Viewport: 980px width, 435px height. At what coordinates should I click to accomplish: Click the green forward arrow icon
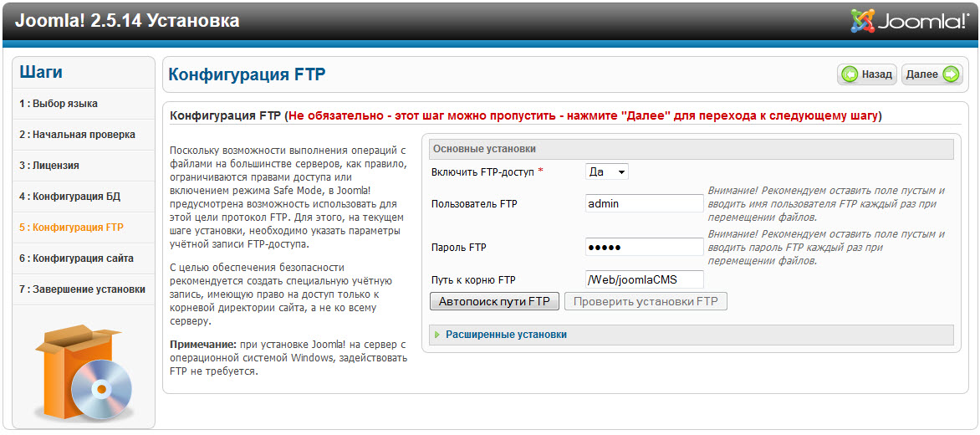[951, 74]
